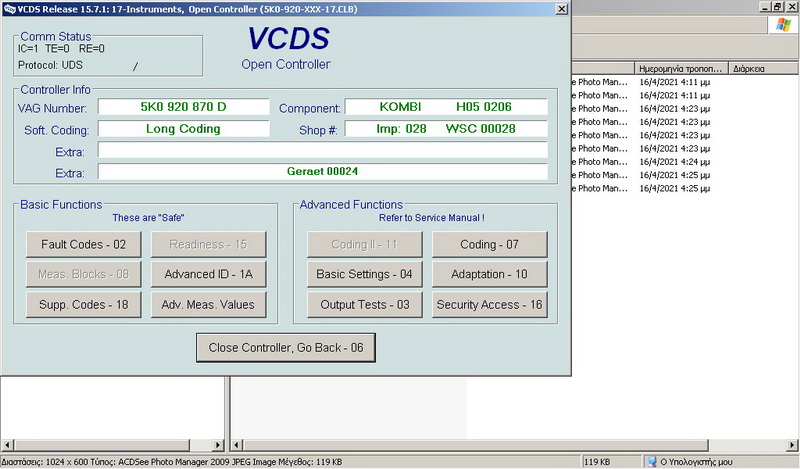This screenshot has height=469, width=800.
Task: Open Fault Codes - 02
Action: [83, 244]
